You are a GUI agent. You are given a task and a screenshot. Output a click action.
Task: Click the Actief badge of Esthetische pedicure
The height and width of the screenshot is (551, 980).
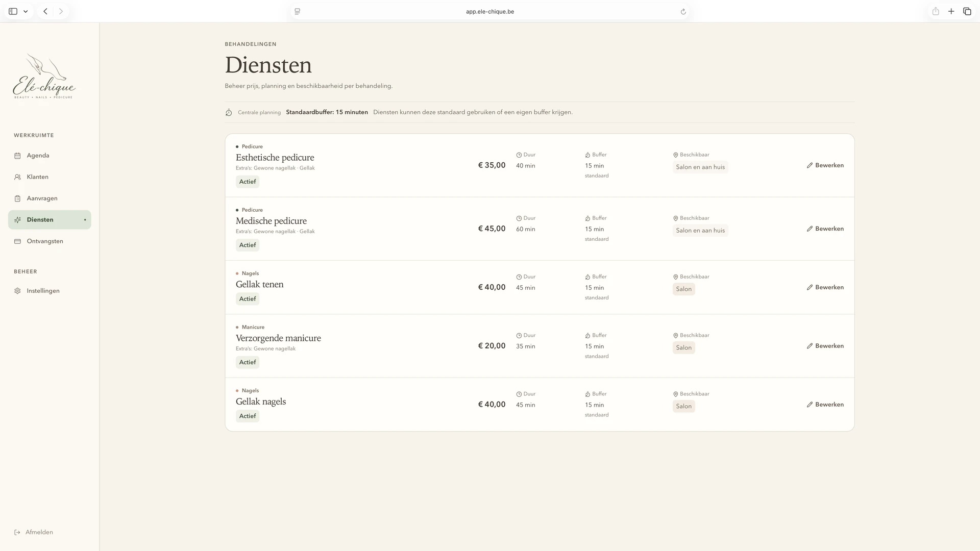[248, 182]
